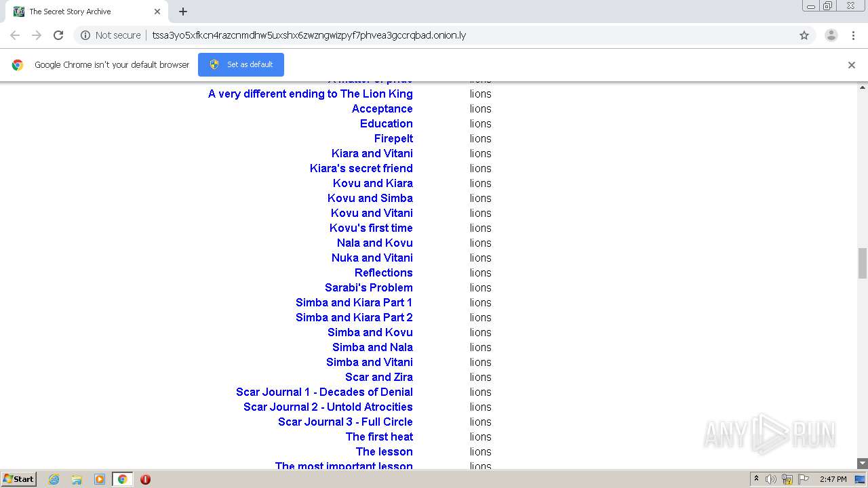Open the red taskbar application icon
This screenshot has width=868, height=488.
145,479
